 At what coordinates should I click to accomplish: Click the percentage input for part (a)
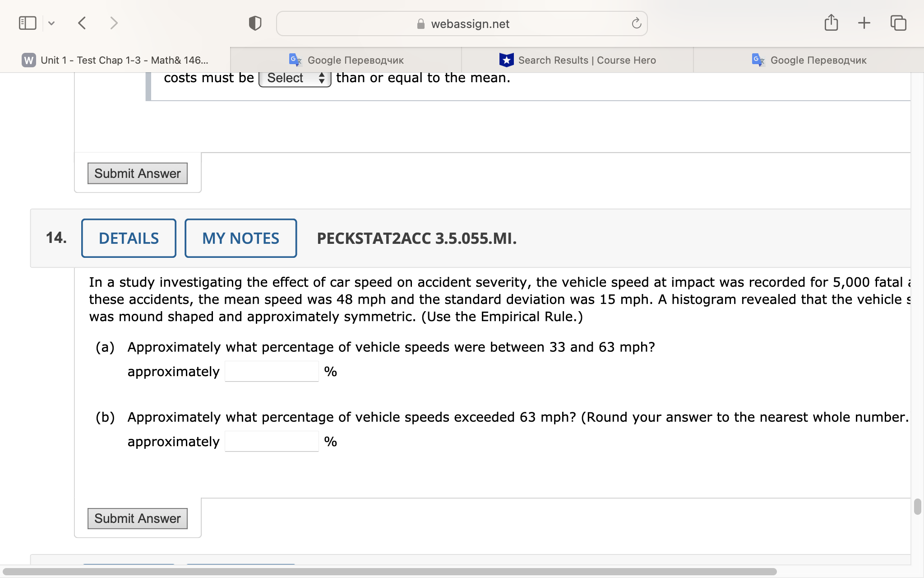pyautogui.click(x=271, y=371)
